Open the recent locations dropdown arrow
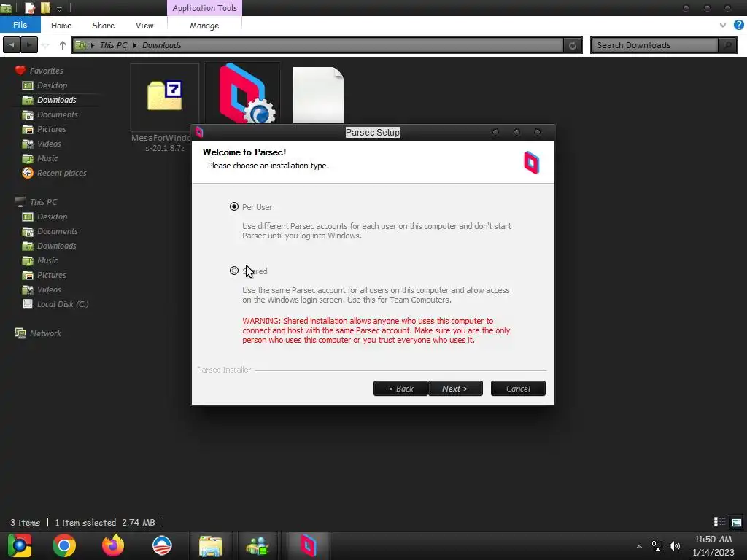747x560 pixels. [46, 45]
